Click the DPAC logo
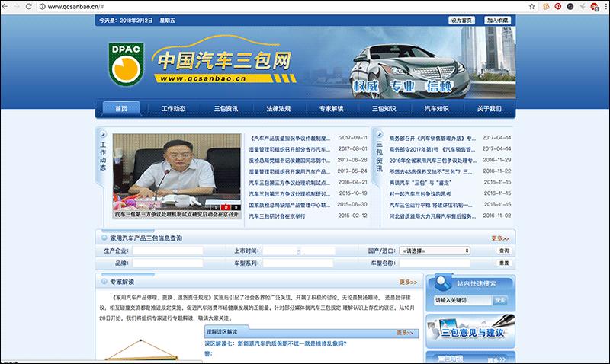The width and height of the screenshot is (610, 364). pyautogui.click(x=126, y=64)
